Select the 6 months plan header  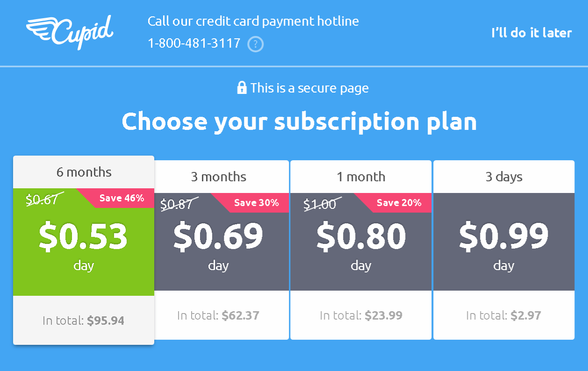click(84, 172)
